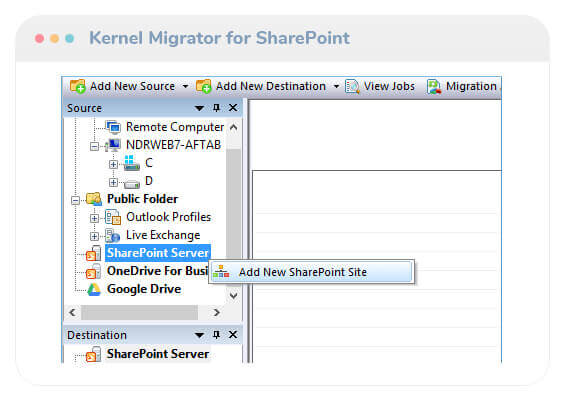565x401 pixels.
Task: Click the View Jobs icon
Action: (x=352, y=86)
